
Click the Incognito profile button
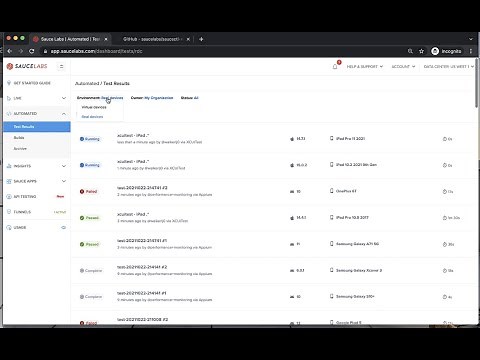click(447, 51)
